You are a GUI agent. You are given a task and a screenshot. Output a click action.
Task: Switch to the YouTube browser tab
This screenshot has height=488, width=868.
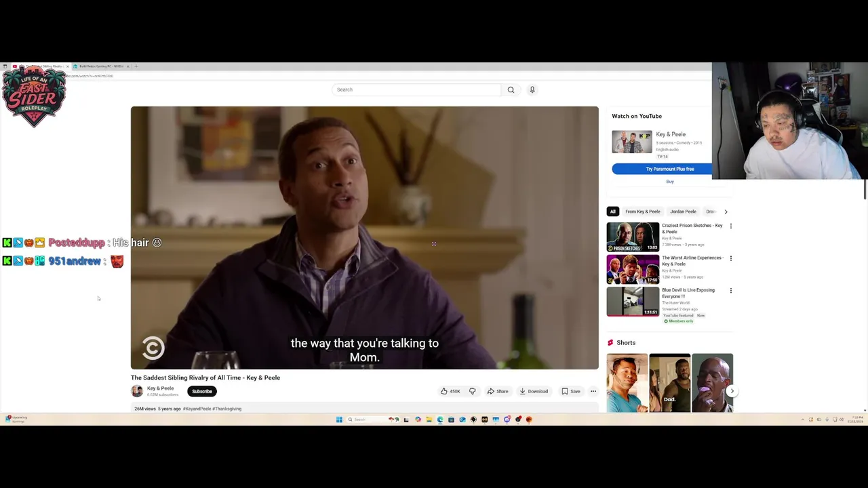(x=41, y=66)
